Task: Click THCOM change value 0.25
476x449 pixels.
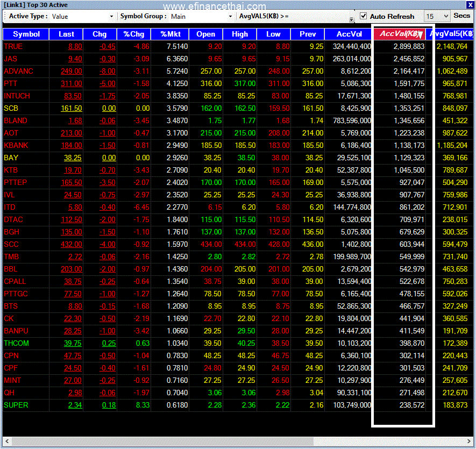Action: pyautogui.click(x=109, y=344)
